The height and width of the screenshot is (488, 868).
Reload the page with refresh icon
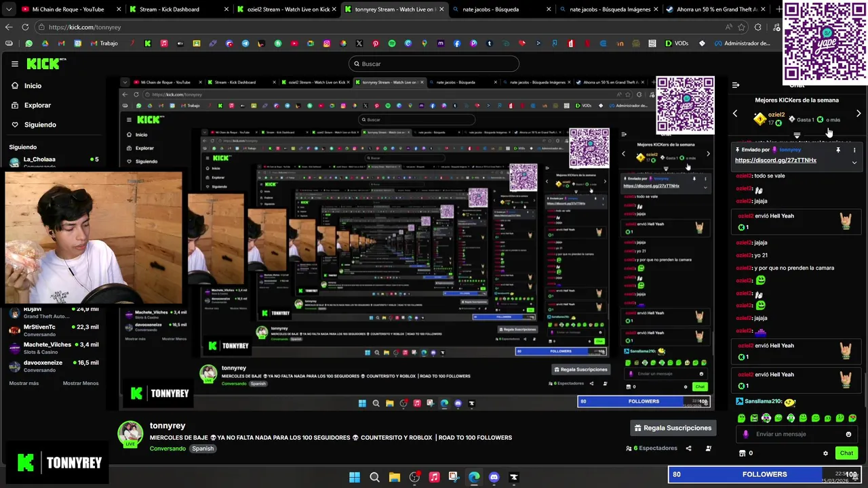[25, 27]
